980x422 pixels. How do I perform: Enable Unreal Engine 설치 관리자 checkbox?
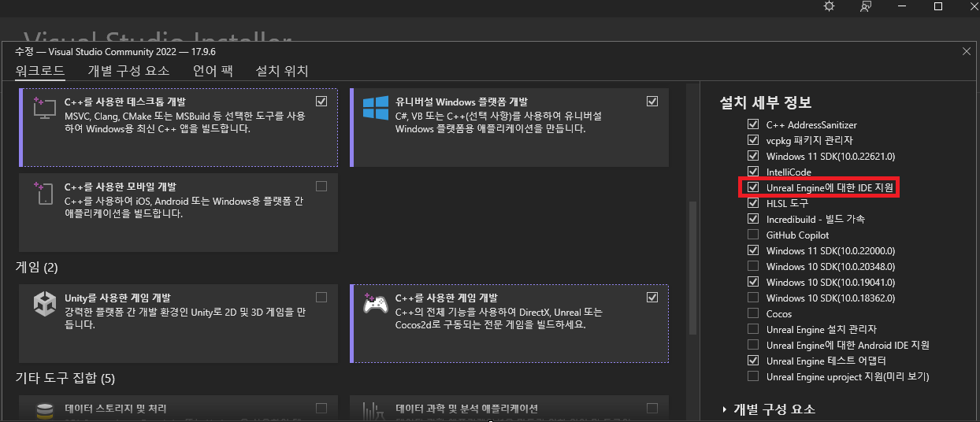coord(753,329)
